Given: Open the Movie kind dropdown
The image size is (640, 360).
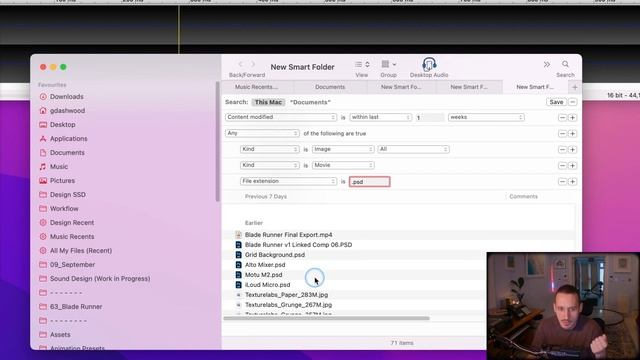Looking at the screenshot, I should [343, 165].
